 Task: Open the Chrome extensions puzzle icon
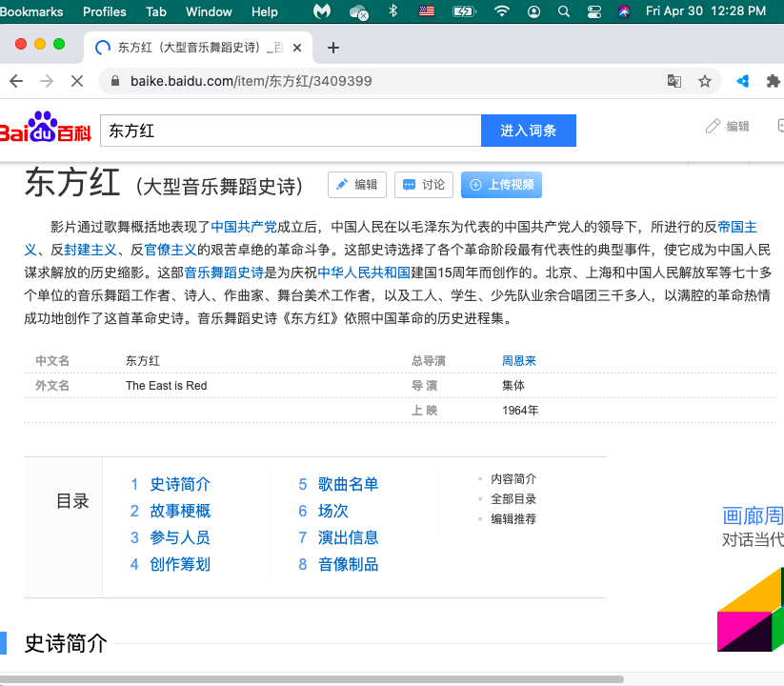(774, 81)
